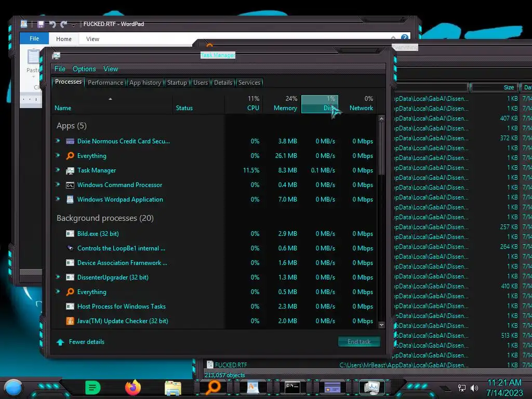Image resolution: width=532 pixels, height=399 pixels.
Task: Click the Task Manager 8.3 MB memory value
Action: (287, 170)
